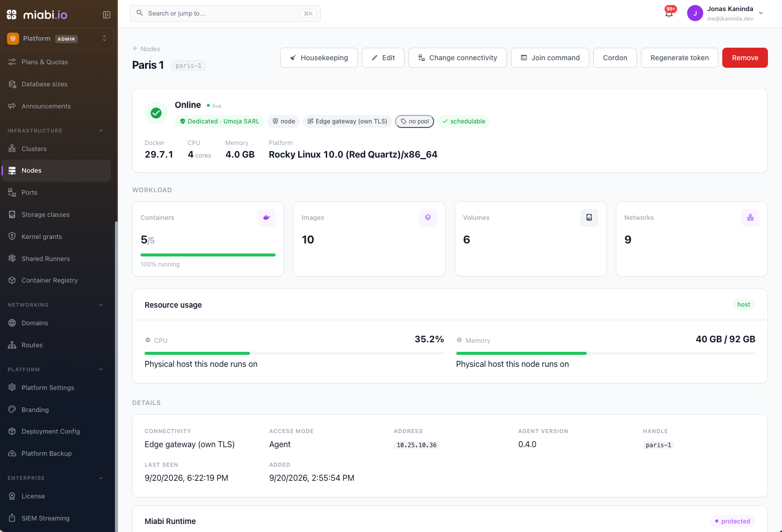This screenshot has width=782, height=532.
Task: Click the no pool tag
Action: 415,121
